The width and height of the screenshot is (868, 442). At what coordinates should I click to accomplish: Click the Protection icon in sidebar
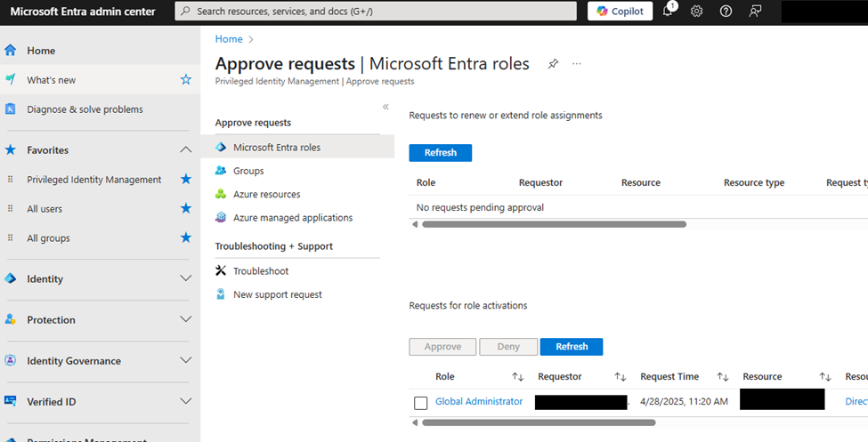pos(11,320)
